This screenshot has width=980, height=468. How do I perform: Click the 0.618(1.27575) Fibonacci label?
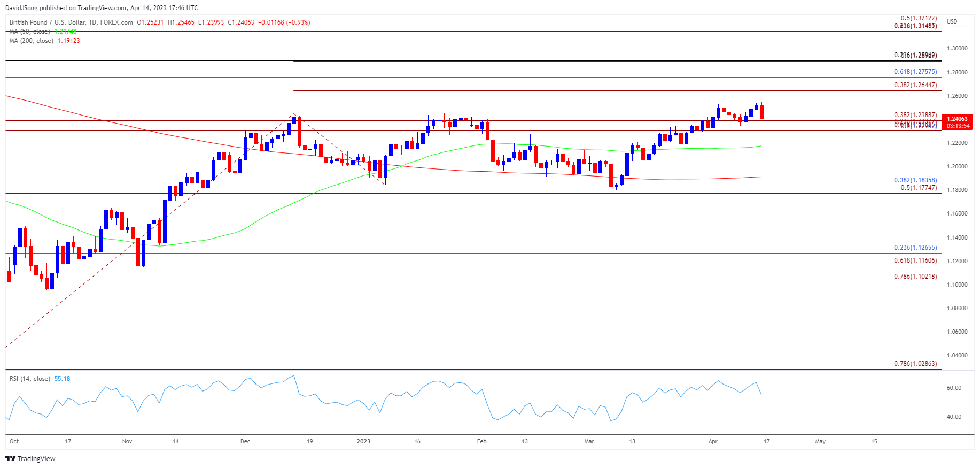pos(915,72)
